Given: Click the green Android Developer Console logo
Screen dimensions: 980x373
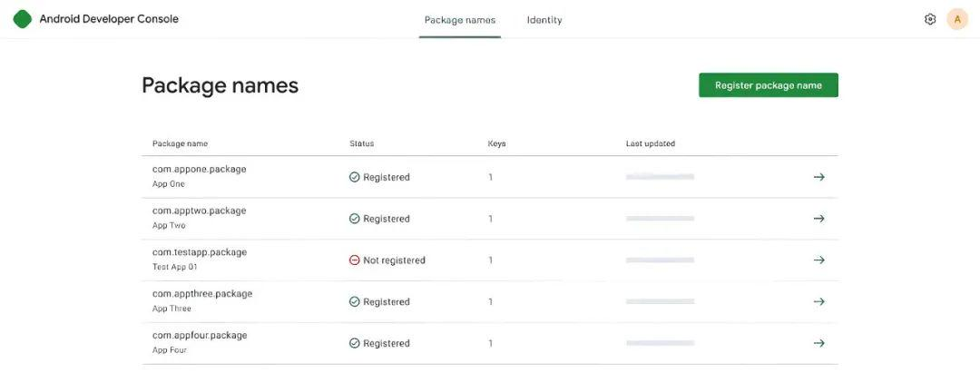Looking at the screenshot, I should point(22,19).
